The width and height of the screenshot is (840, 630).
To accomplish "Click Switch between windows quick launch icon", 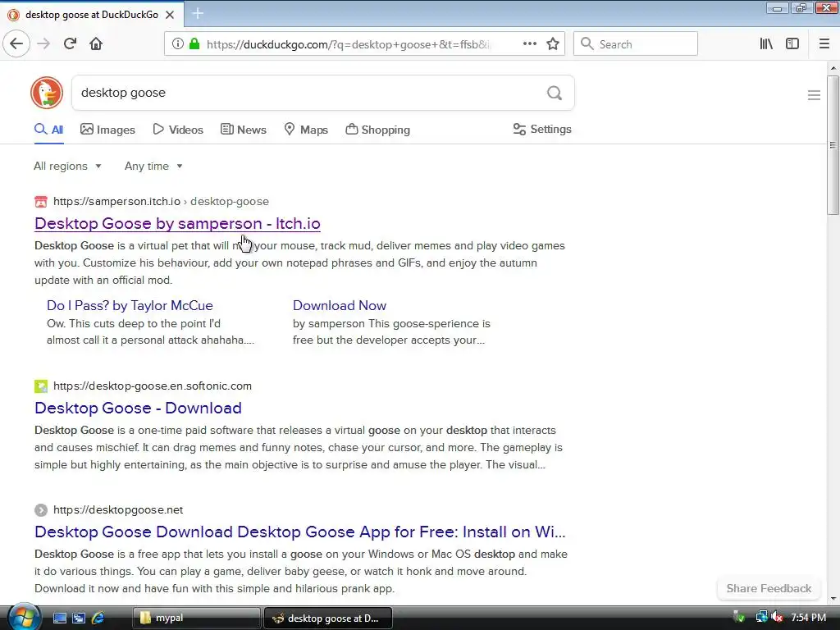I will 79,618.
